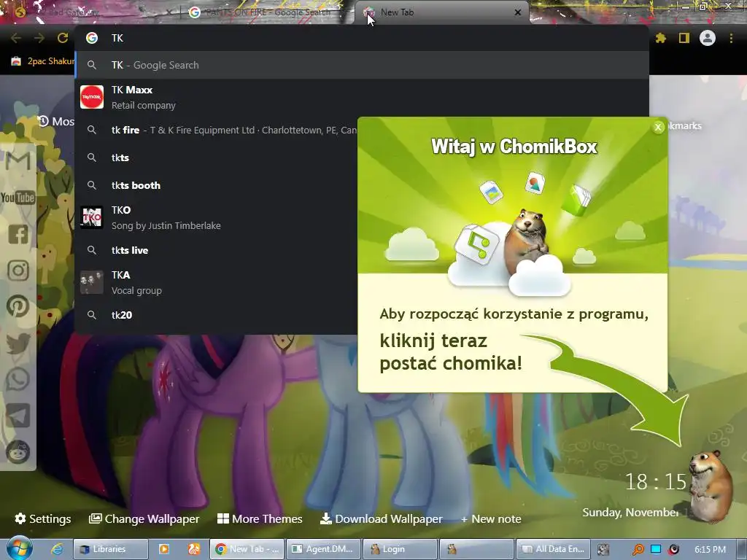Open the UC Browser taskbar icon

coord(194,549)
